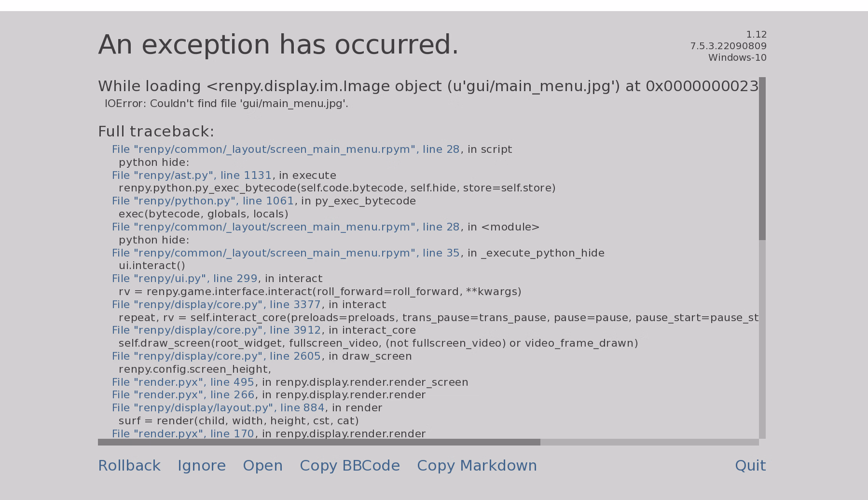This screenshot has width=868, height=500.
Task: Open the renpy/ast.py line 1131 link
Action: (192, 176)
